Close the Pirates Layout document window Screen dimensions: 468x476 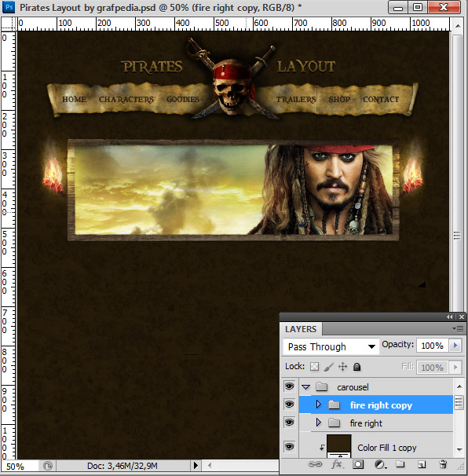[444, 8]
